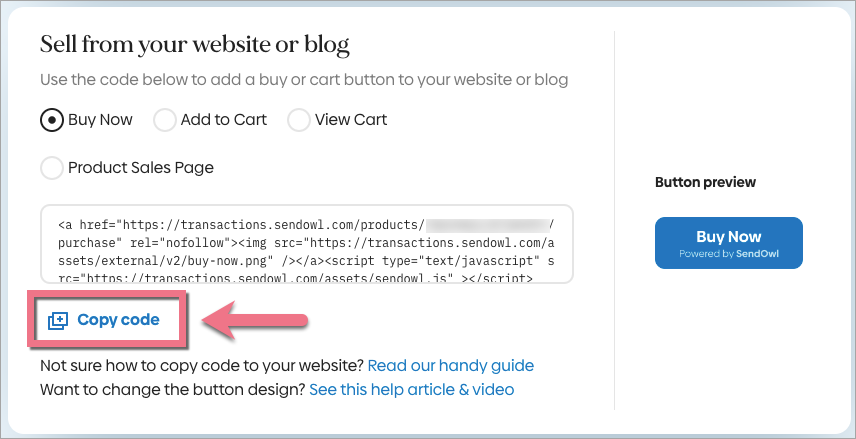Click the 'Not sure how to copy code' text
Viewport: 856px width, 439px height.
[201, 365]
